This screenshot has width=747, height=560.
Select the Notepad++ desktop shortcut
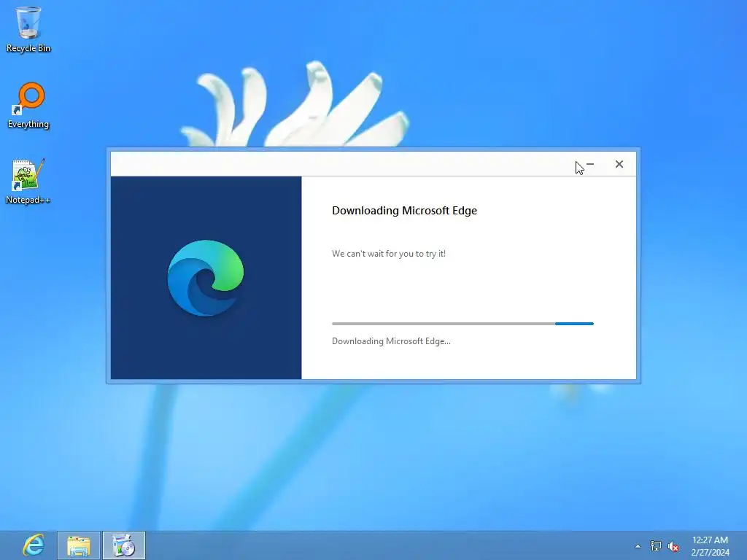[28, 182]
